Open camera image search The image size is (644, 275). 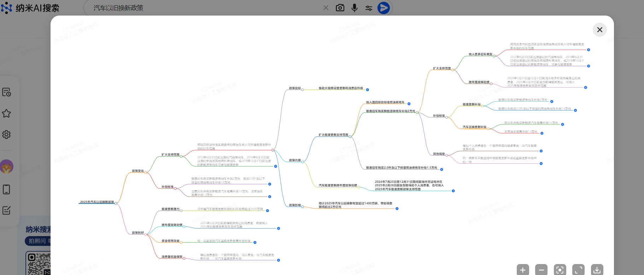[x=340, y=8]
